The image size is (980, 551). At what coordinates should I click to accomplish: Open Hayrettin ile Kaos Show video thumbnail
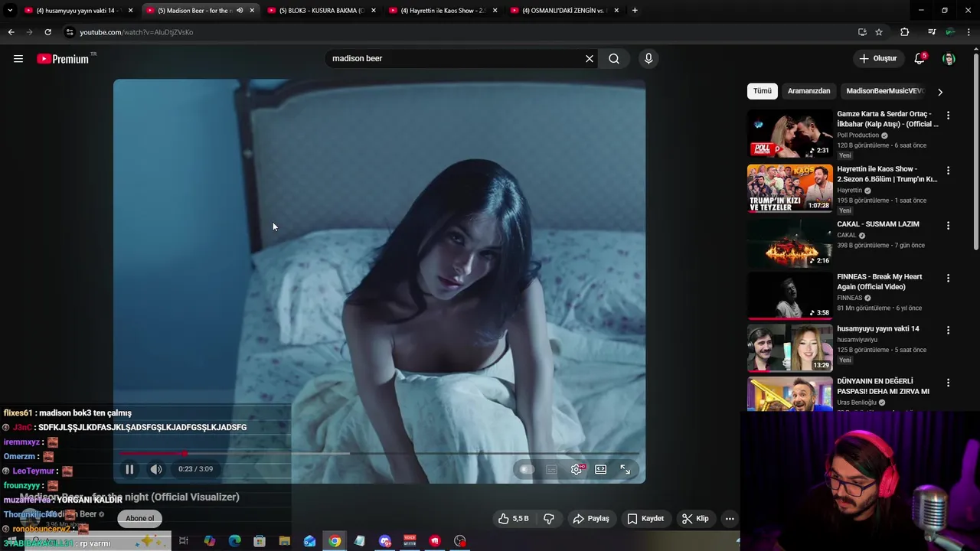coord(789,188)
